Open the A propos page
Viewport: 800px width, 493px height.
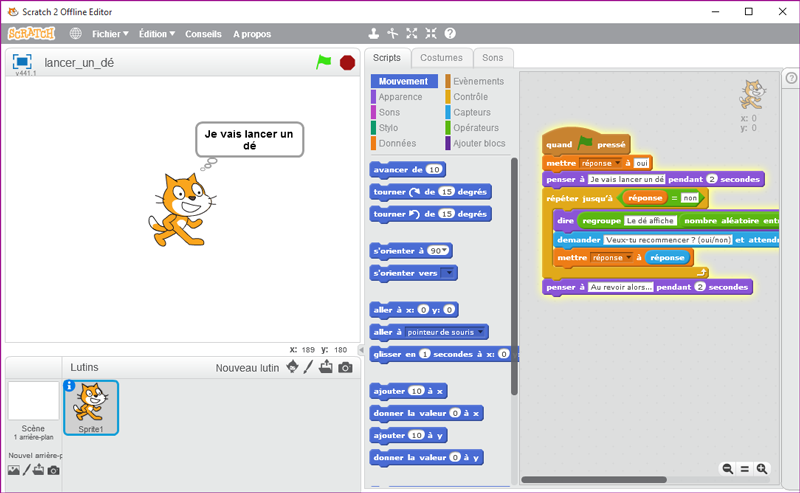coord(252,34)
